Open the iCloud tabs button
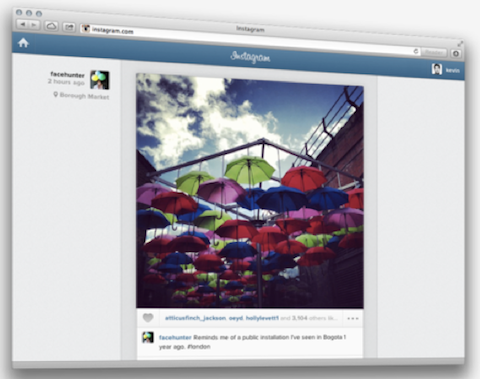This screenshot has height=379, width=480. click(51, 26)
